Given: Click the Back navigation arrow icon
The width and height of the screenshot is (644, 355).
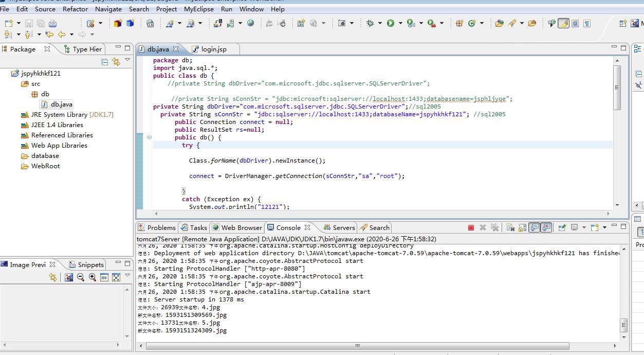Looking at the screenshot, I should pos(61,34).
